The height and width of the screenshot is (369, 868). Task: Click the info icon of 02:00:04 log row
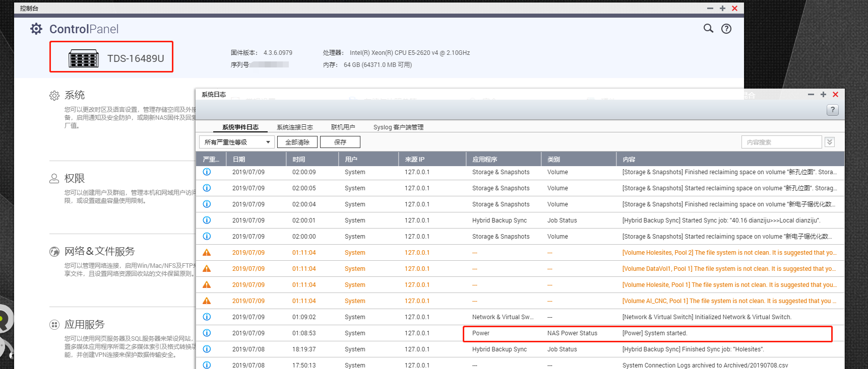tap(207, 204)
